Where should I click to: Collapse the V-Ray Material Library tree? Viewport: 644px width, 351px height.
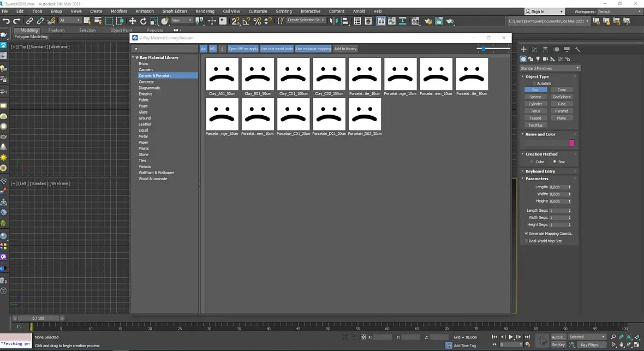[x=133, y=57]
